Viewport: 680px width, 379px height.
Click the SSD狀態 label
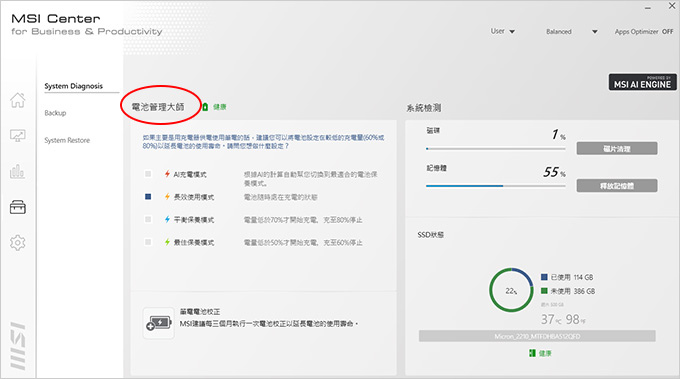(431, 235)
